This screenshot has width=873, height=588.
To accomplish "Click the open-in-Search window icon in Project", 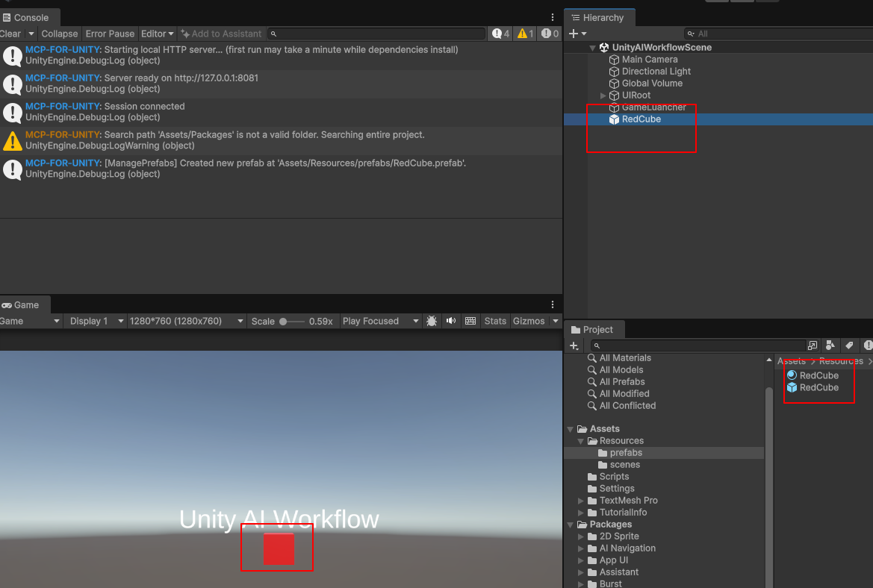I will [813, 345].
